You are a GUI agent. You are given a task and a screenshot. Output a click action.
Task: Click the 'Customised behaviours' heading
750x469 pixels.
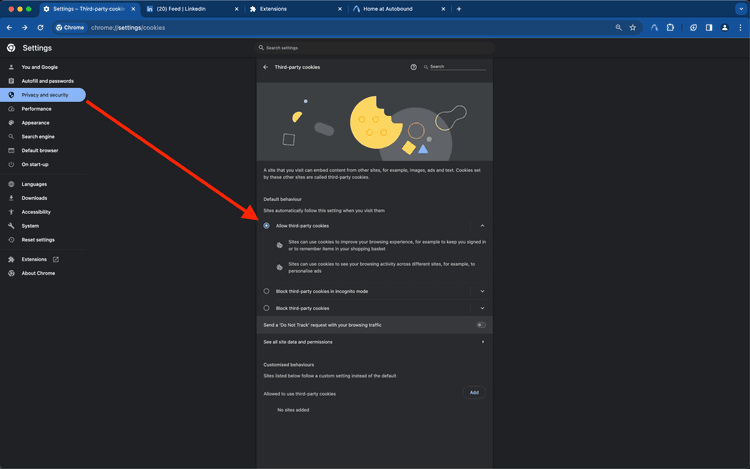pyautogui.click(x=288, y=365)
